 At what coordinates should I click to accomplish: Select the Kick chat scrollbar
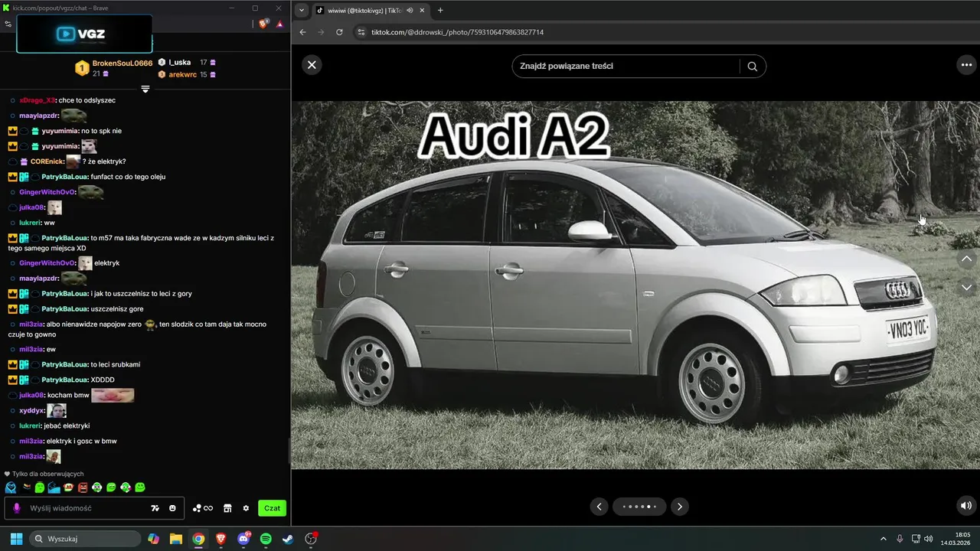point(288,452)
